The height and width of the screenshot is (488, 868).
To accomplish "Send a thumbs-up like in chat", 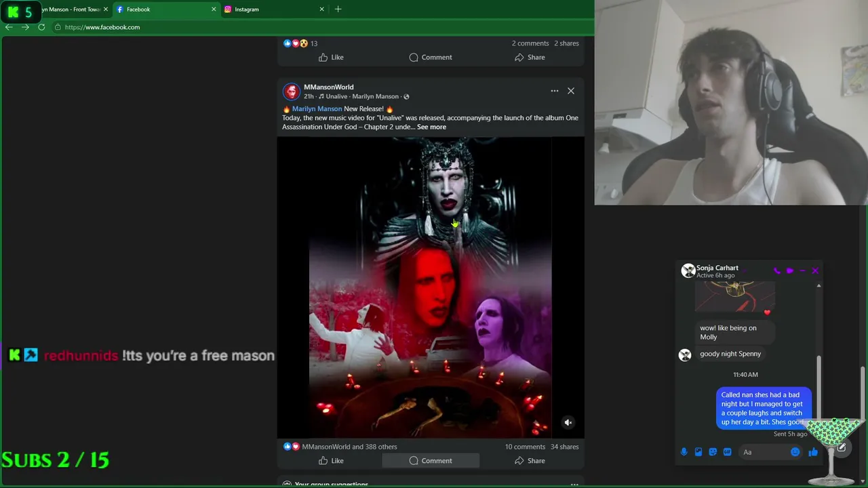I will point(813,452).
